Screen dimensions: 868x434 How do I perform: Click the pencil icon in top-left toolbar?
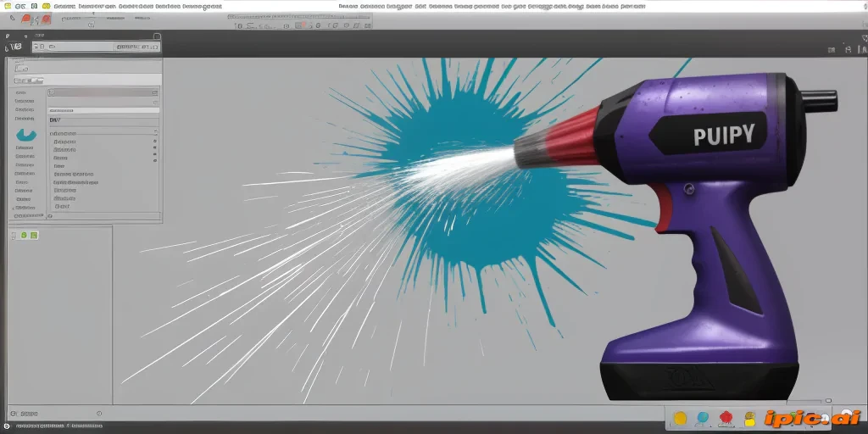click(12, 19)
